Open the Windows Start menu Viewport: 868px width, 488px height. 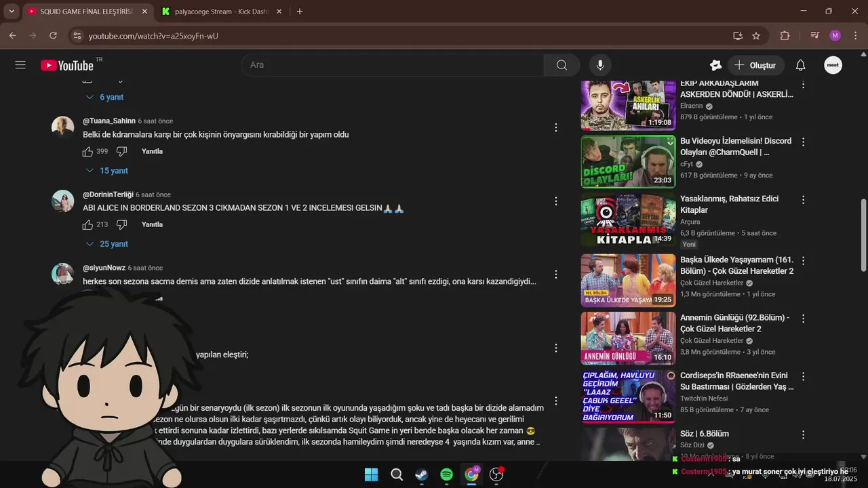pos(372,474)
